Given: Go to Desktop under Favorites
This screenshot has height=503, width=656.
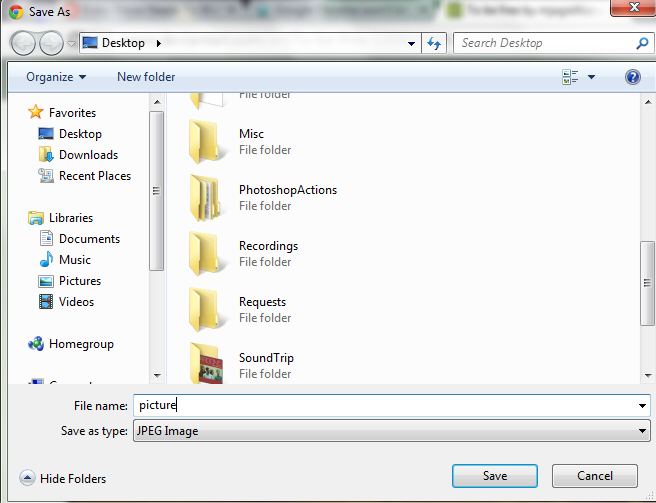Looking at the screenshot, I should coord(80,134).
